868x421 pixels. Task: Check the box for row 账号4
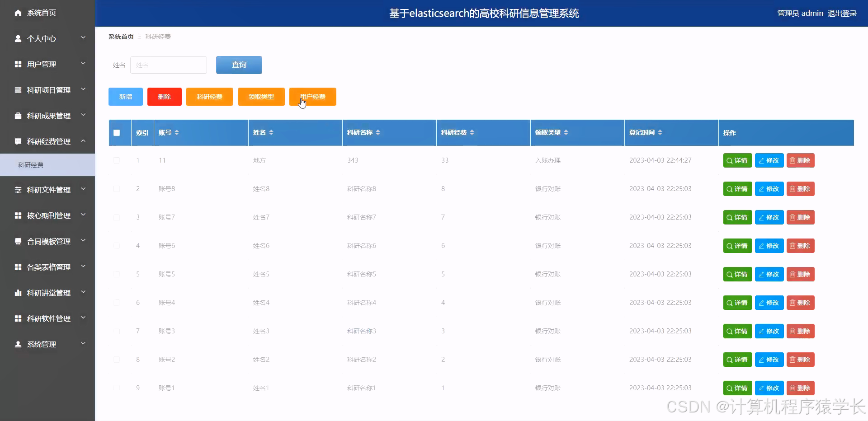(117, 303)
